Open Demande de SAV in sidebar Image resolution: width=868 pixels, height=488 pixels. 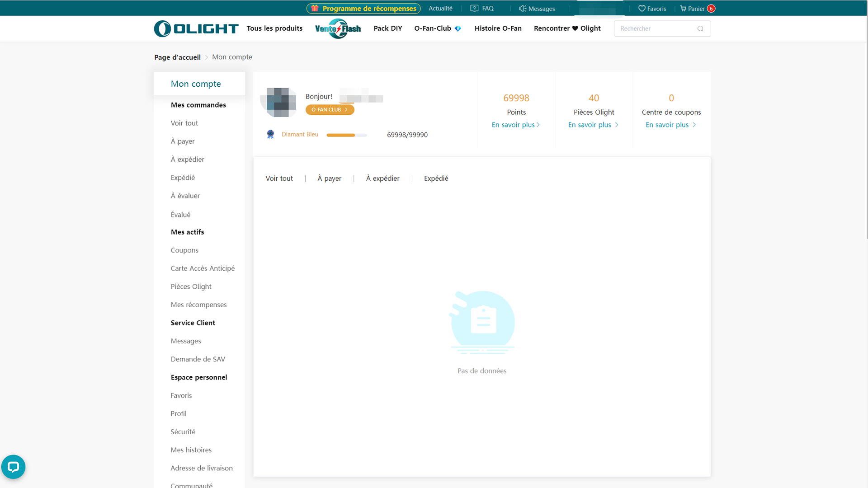[x=198, y=359]
